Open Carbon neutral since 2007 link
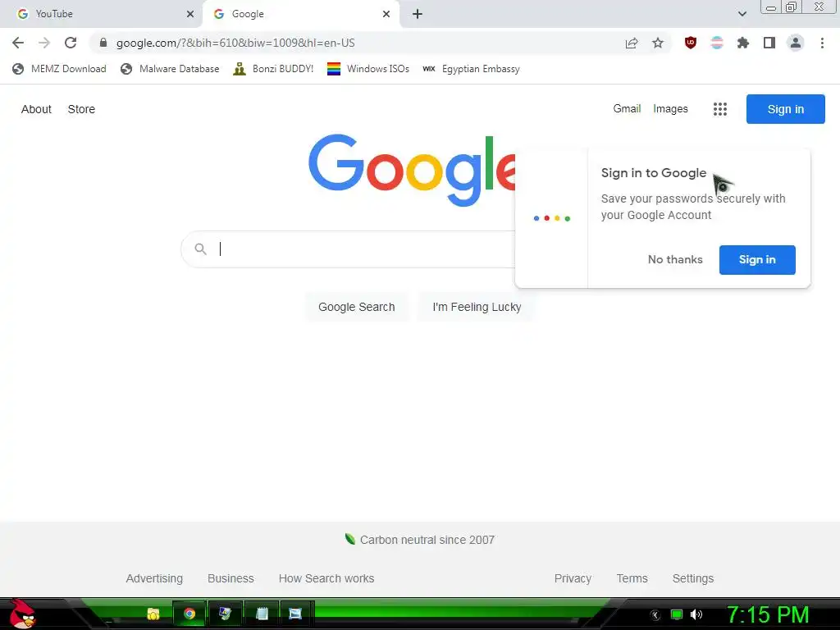840x630 pixels. tap(420, 540)
